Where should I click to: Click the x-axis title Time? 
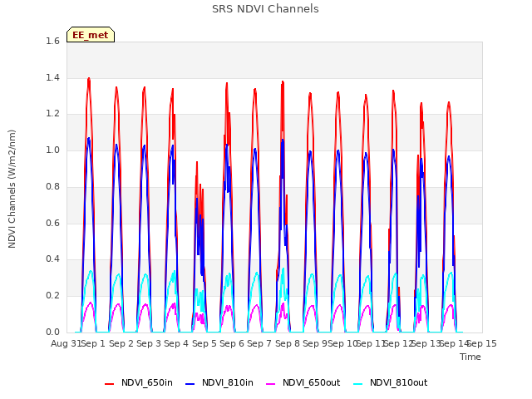click(470, 357)
